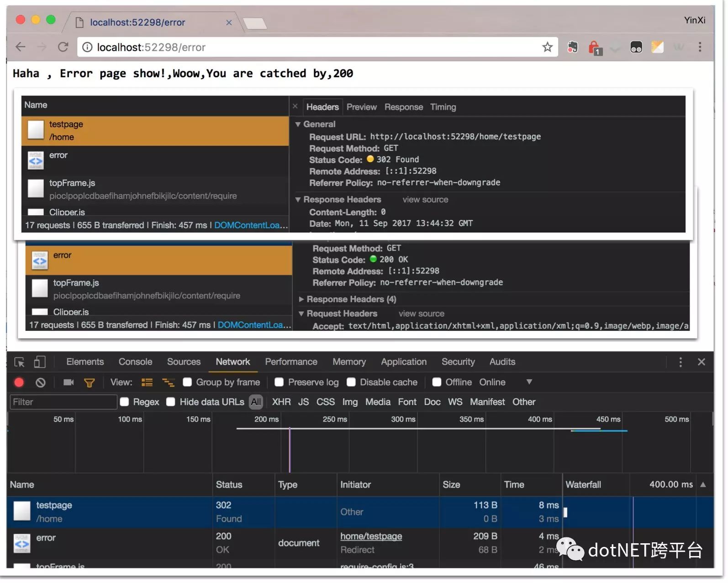Viewport: 728px width, 583px height.
Task: Sort waterfall using the triangle arrow
Action: pos(703,485)
